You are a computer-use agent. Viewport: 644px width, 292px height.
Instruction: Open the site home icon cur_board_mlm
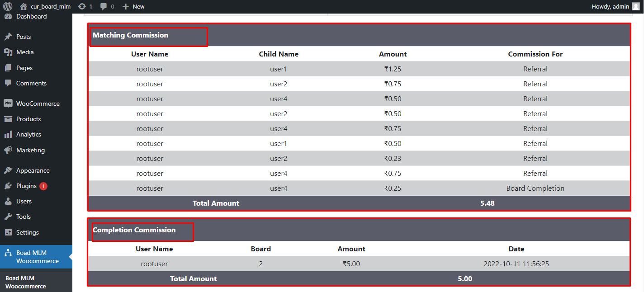click(x=24, y=6)
